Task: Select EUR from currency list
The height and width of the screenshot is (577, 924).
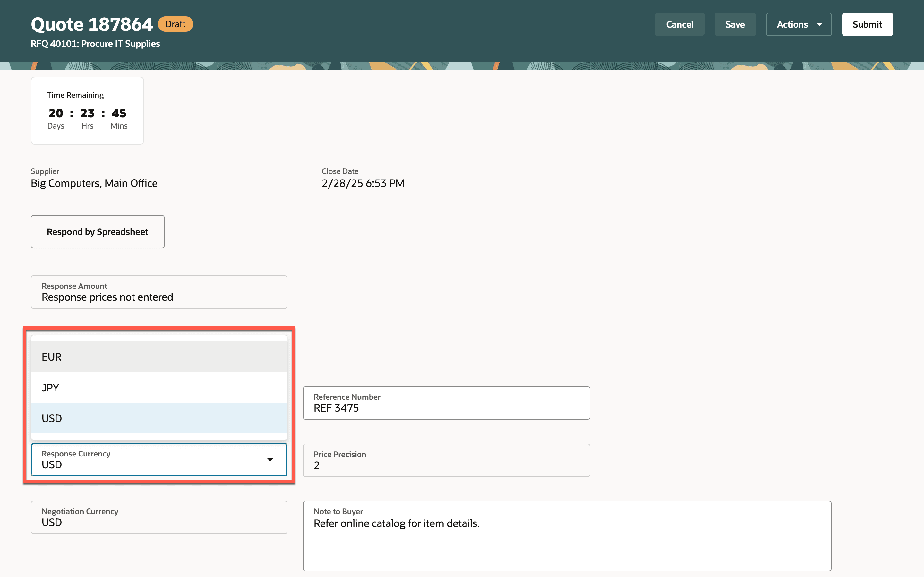Action: point(159,357)
